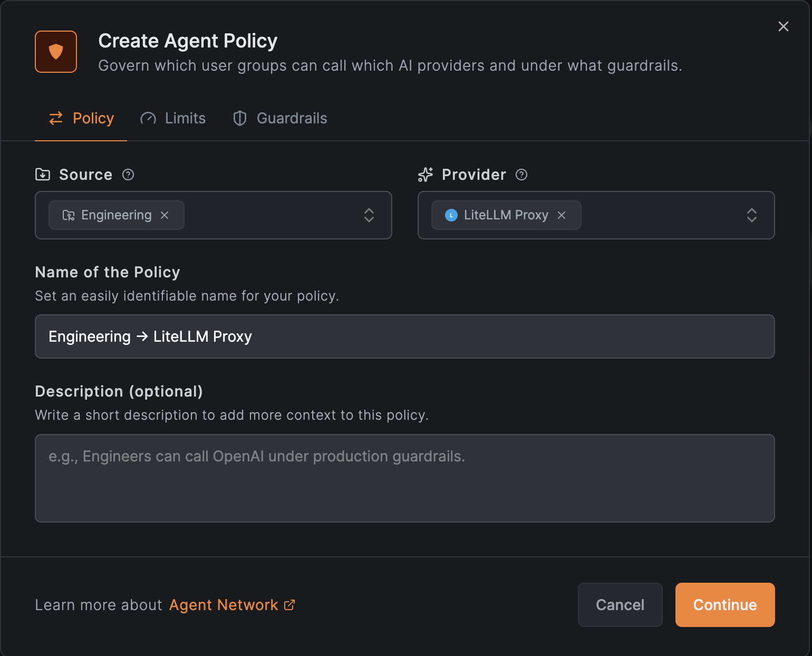Remove the Engineering source chip
This screenshot has width=812, height=656.
(x=165, y=215)
